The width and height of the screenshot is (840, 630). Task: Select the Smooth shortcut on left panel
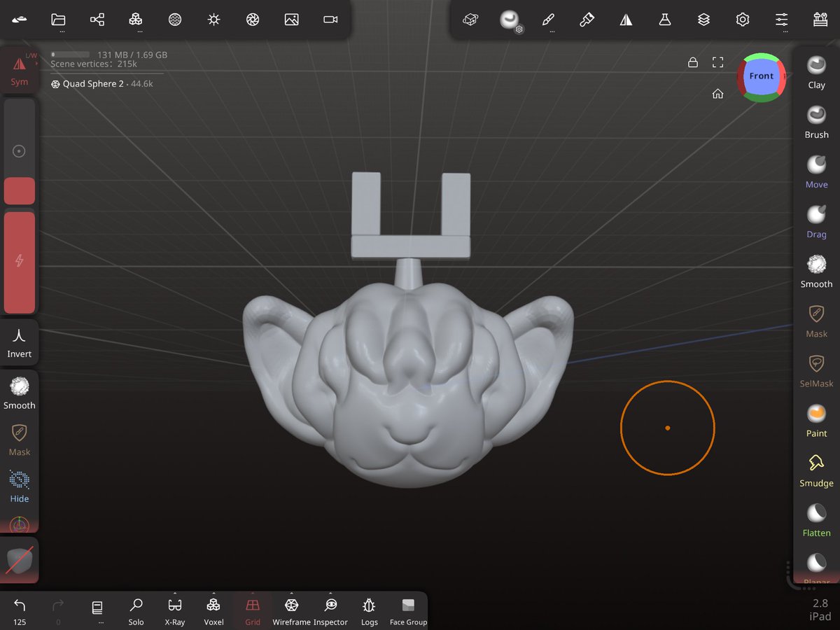point(20,393)
